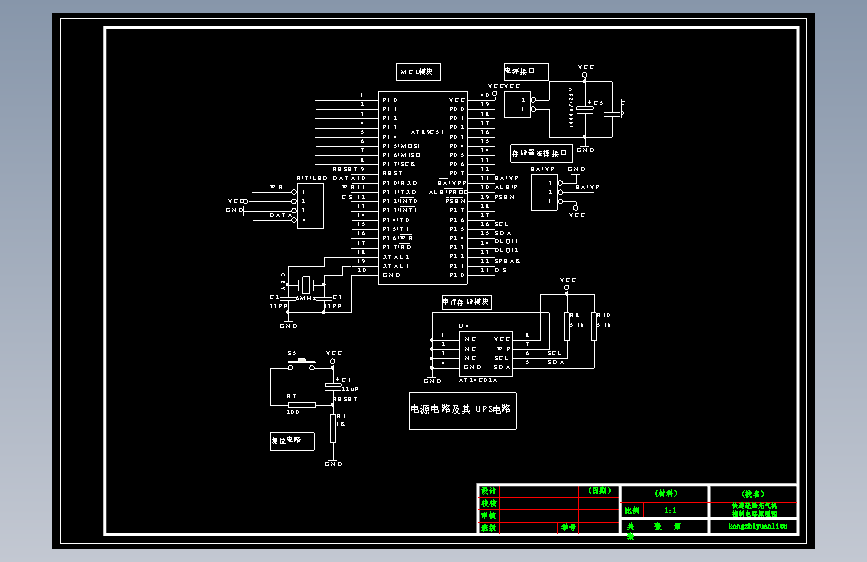
Task: Click the P1.7/SCK pin label
Action: click(x=399, y=164)
